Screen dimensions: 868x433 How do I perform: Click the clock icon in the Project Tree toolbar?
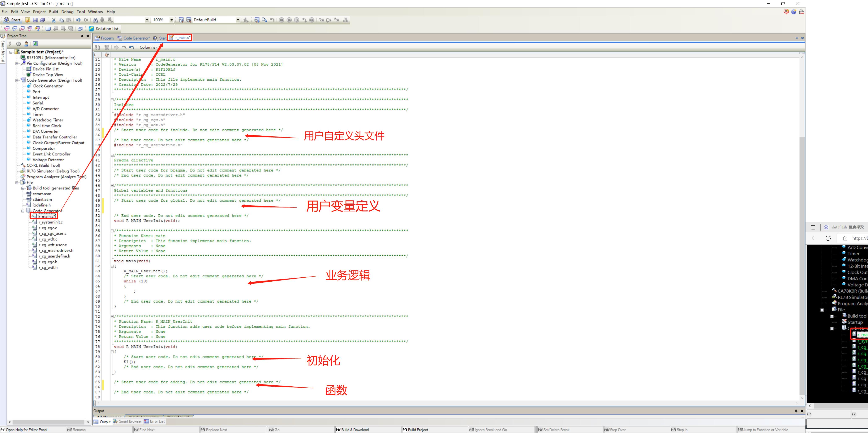click(18, 44)
